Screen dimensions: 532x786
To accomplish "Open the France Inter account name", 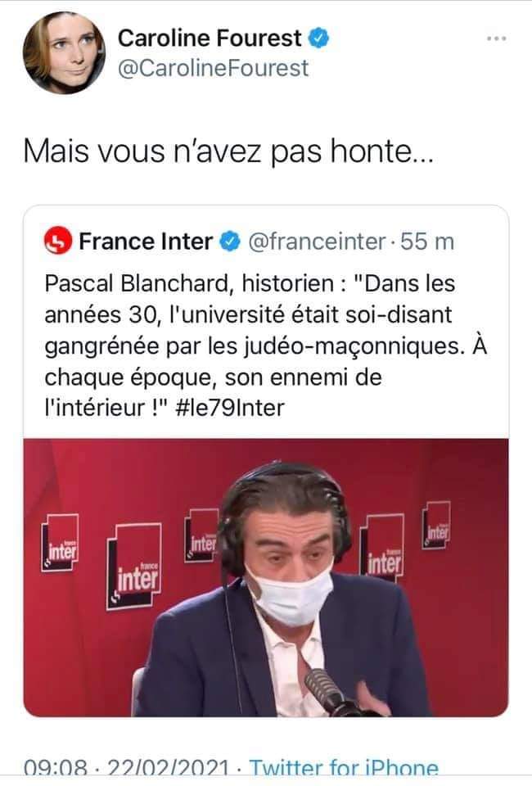I will click(x=146, y=242).
